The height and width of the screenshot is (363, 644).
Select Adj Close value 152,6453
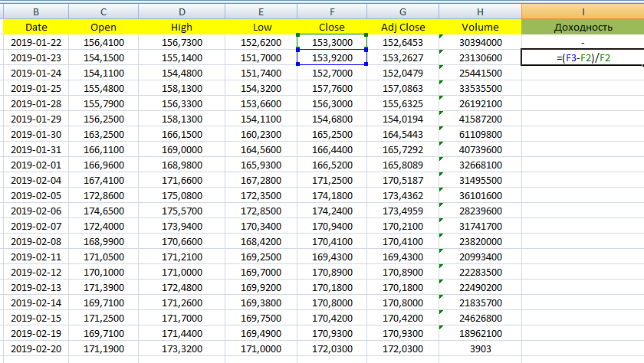click(403, 42)
